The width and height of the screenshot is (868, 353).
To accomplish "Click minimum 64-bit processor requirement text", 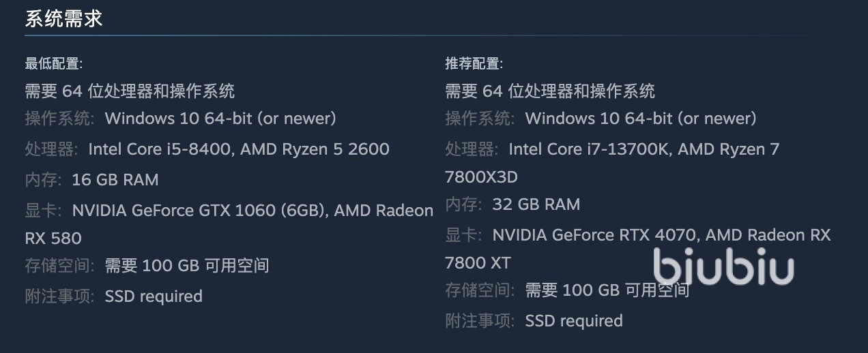I will click(130, 91).
